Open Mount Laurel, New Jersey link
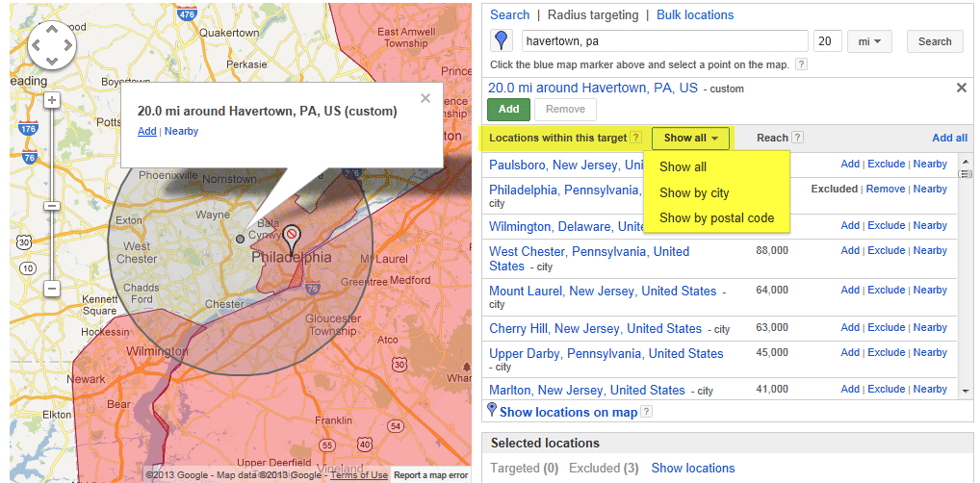The height and width of the screenshot is (483, 980). [x=603, y=291]
